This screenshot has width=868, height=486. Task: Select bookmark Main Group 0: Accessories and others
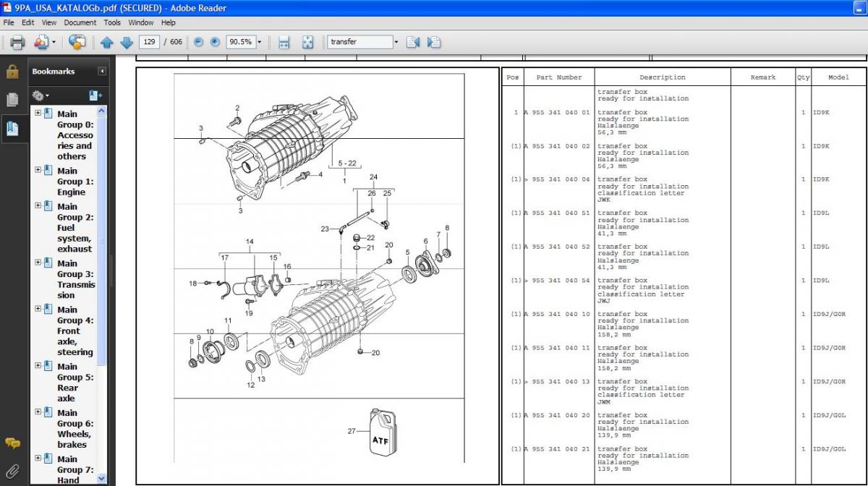point(75,135)
